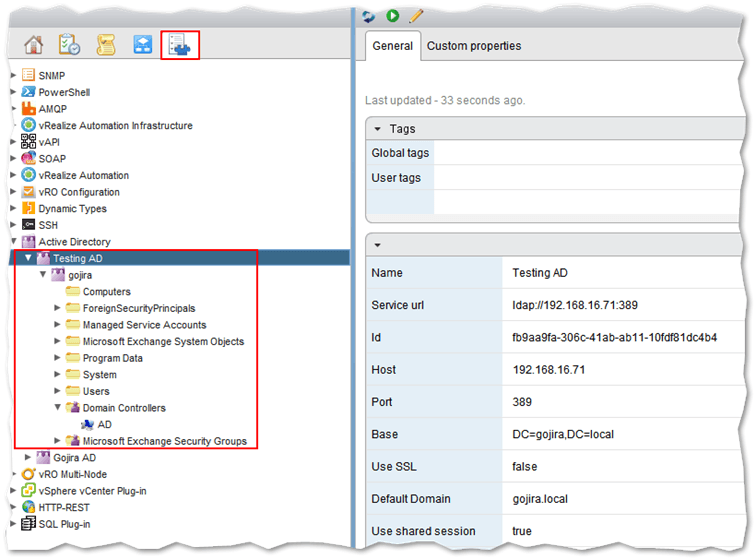Viewport: 756px width, 560px height.
Task: Select the Gojira AD tree item
Action: click(74, 457)
